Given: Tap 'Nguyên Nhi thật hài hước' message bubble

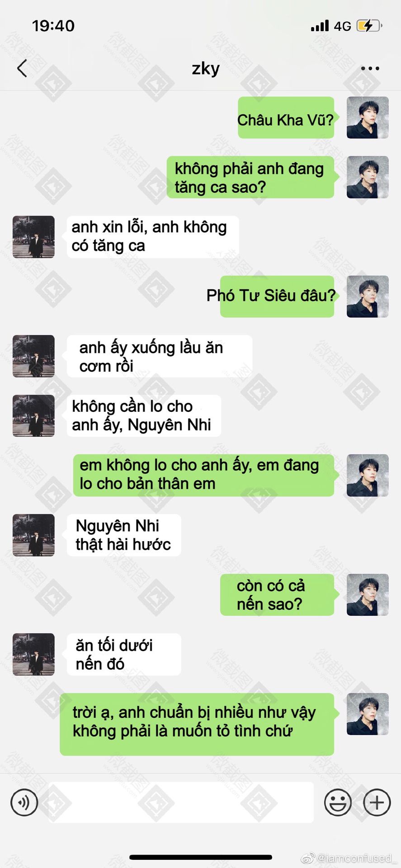Looking at the screenshot, I should point(124,535).
